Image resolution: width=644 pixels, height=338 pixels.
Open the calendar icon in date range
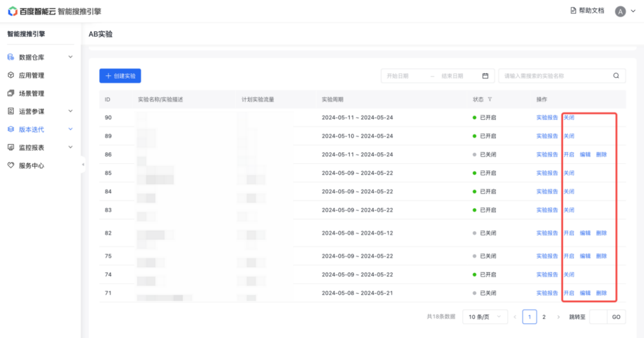point(485,76)
